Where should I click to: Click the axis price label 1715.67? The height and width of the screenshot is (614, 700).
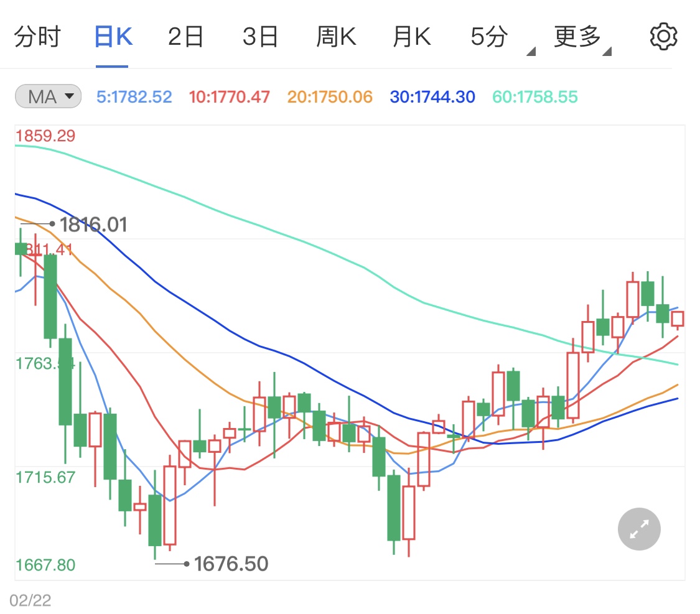(45, 478)
